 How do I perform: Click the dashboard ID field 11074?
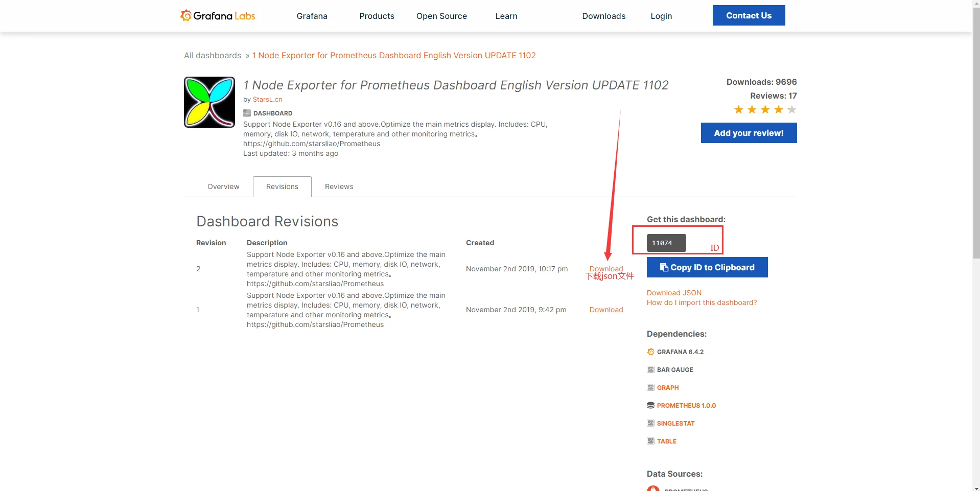666,243
